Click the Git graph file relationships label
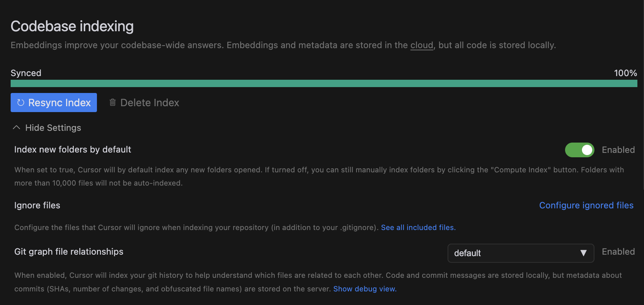This screenshot has width=644, height=305. point(69,252)
